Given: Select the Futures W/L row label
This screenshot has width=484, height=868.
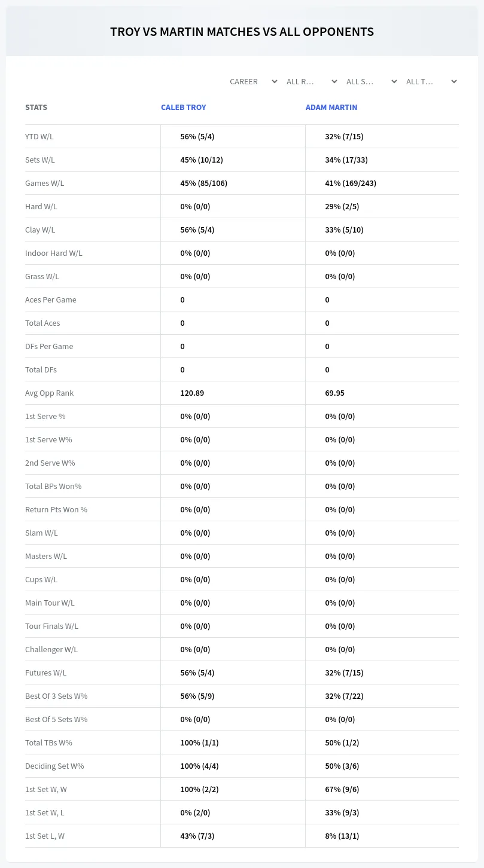Looking at the screenshot, I should click(x=46, y=673).
